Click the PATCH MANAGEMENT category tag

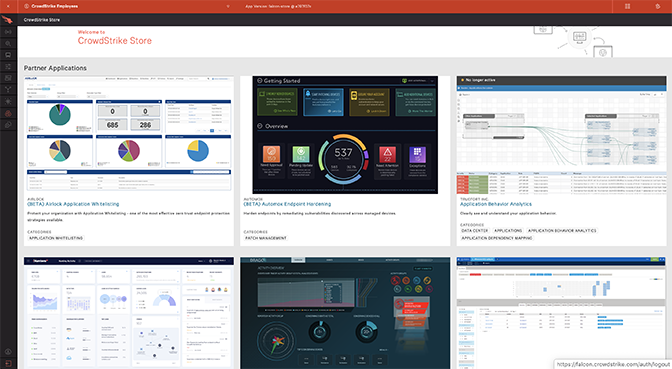(266, 238)
